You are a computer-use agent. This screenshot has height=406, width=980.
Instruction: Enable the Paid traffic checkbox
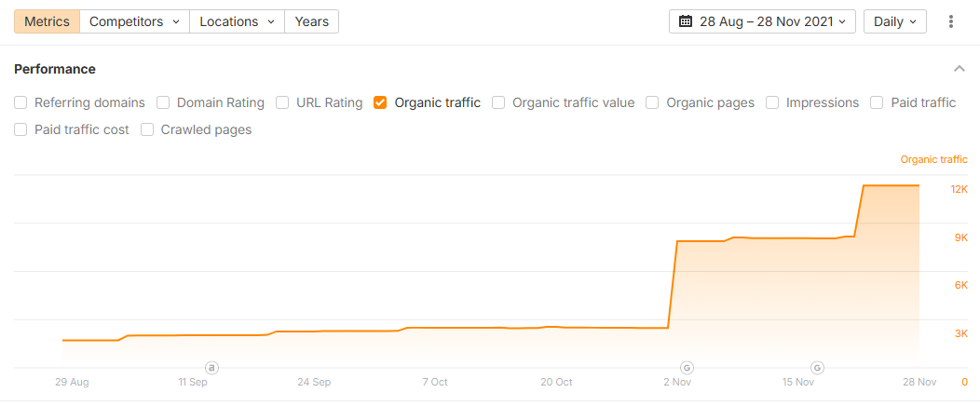[877, 102]
